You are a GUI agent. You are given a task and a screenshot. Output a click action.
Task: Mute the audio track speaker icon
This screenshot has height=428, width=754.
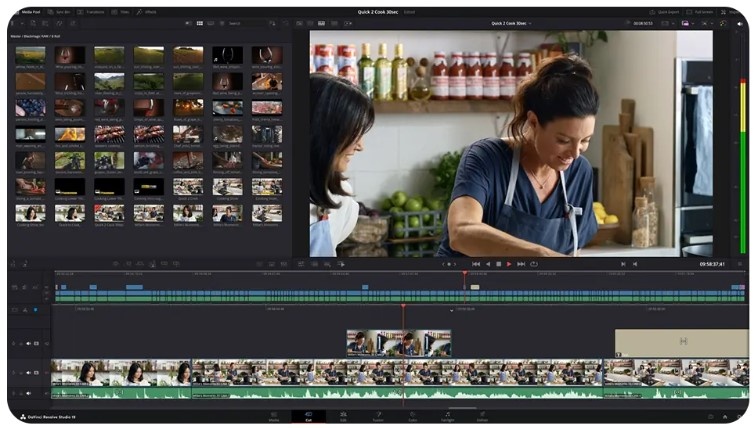tap(28, 393)
